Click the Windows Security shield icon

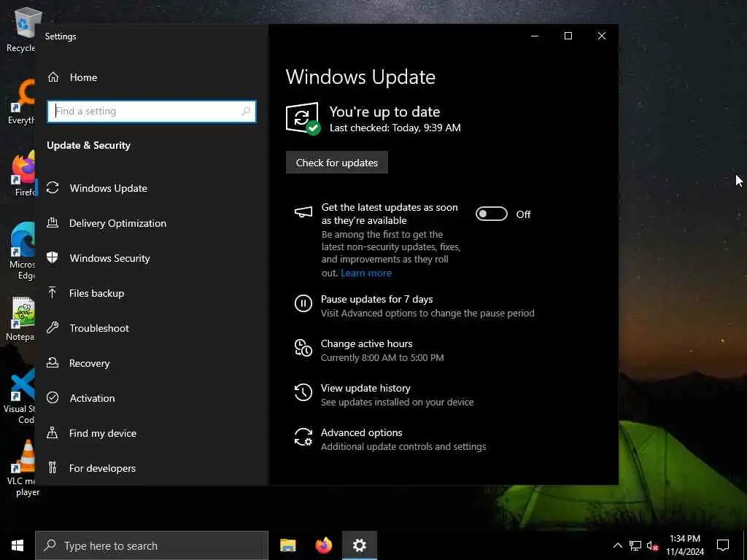pos(53,257)
